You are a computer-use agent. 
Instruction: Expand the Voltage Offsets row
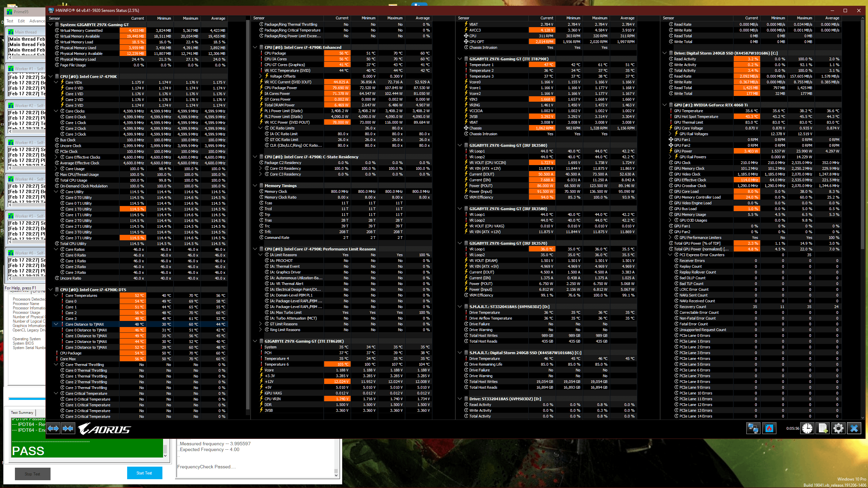[261, 76]
